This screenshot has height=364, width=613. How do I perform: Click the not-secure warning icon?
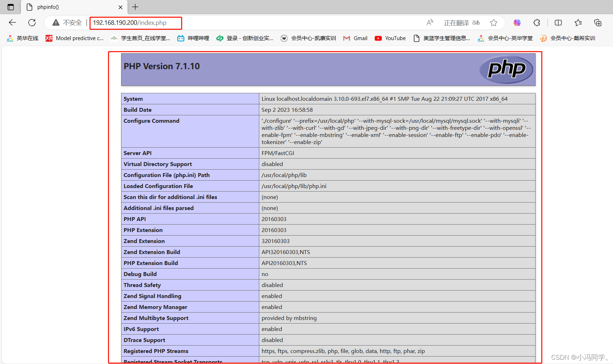click(x=56, y=23)
